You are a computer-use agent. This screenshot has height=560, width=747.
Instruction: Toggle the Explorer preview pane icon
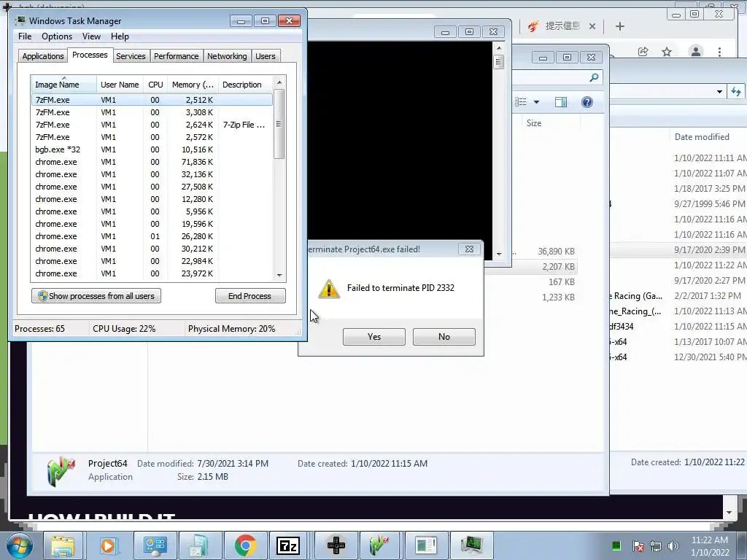(561, 102)
